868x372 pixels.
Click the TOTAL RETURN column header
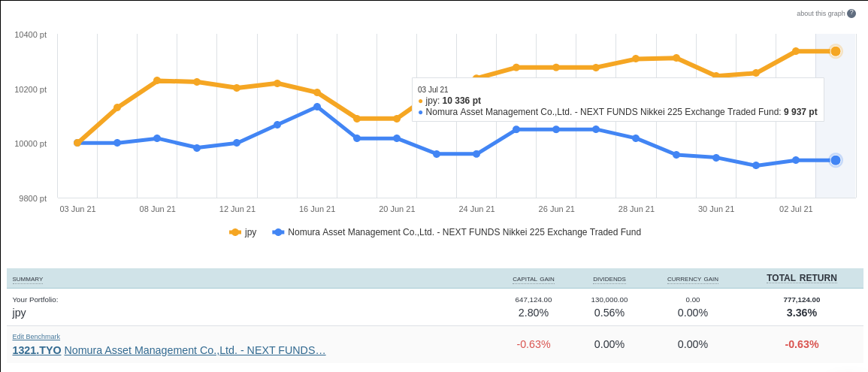coord(801,278)
